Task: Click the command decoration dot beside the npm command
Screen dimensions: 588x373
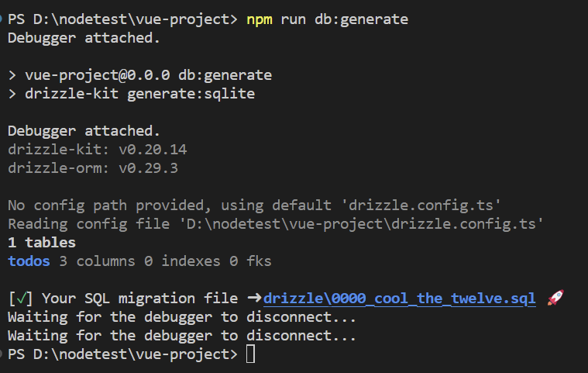Action: 3,19
